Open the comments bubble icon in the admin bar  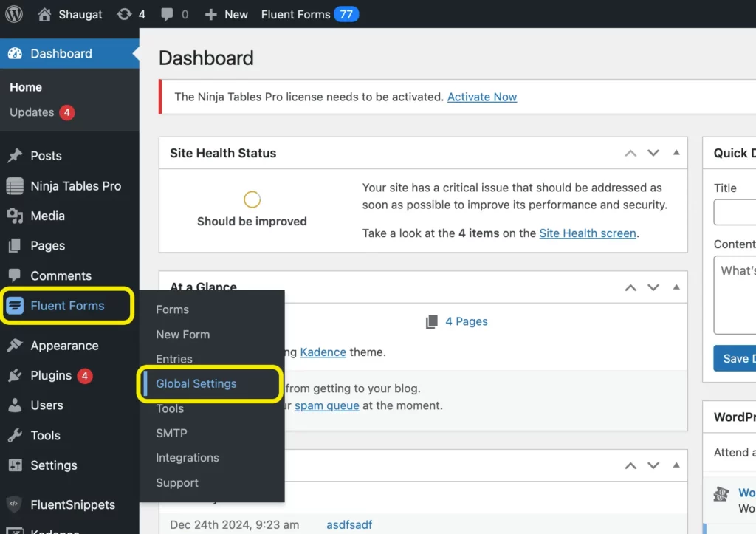coord(167,14)
